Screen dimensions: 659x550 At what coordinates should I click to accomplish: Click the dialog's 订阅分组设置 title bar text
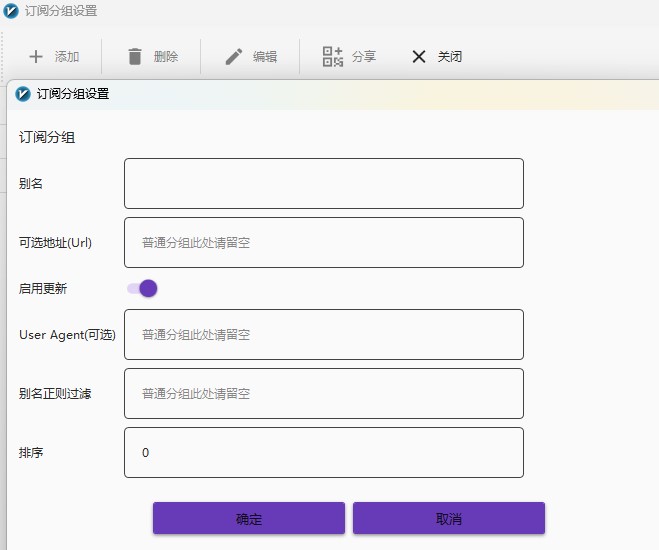[x=73, y=94]
